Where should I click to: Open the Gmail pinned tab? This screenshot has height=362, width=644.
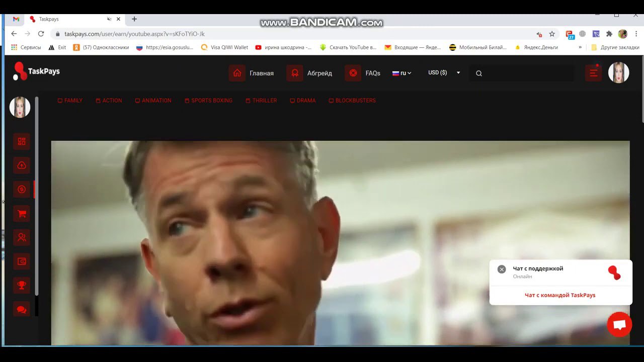[16, 19]
